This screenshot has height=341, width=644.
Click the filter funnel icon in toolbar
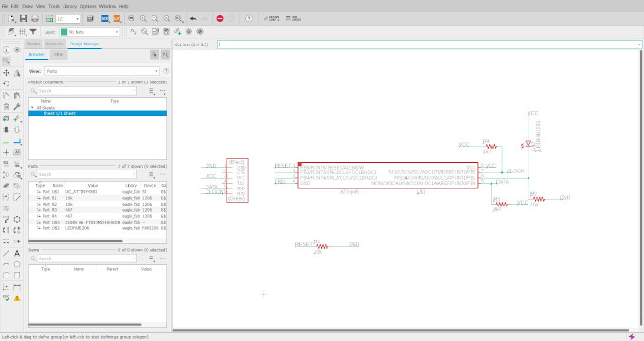click(33, 31)
